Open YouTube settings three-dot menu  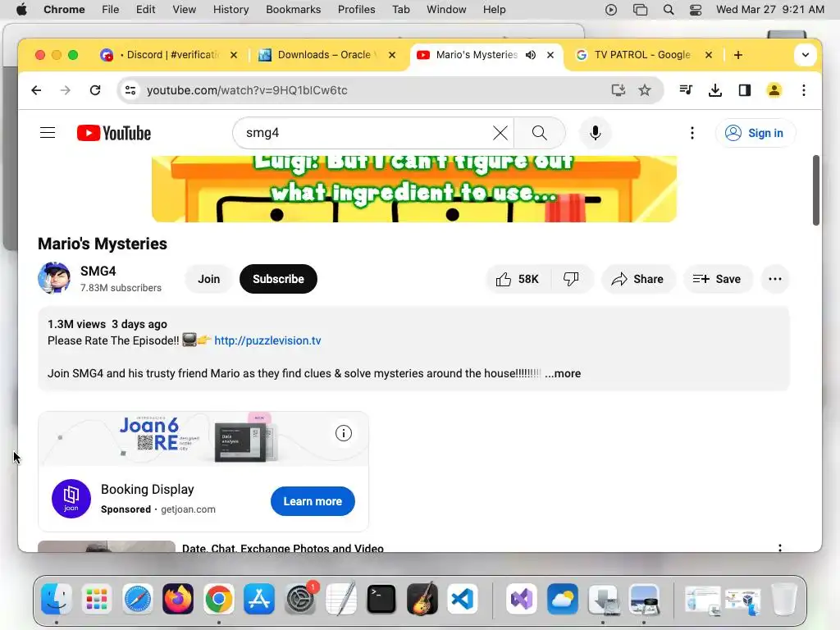(x=692, y=133)
